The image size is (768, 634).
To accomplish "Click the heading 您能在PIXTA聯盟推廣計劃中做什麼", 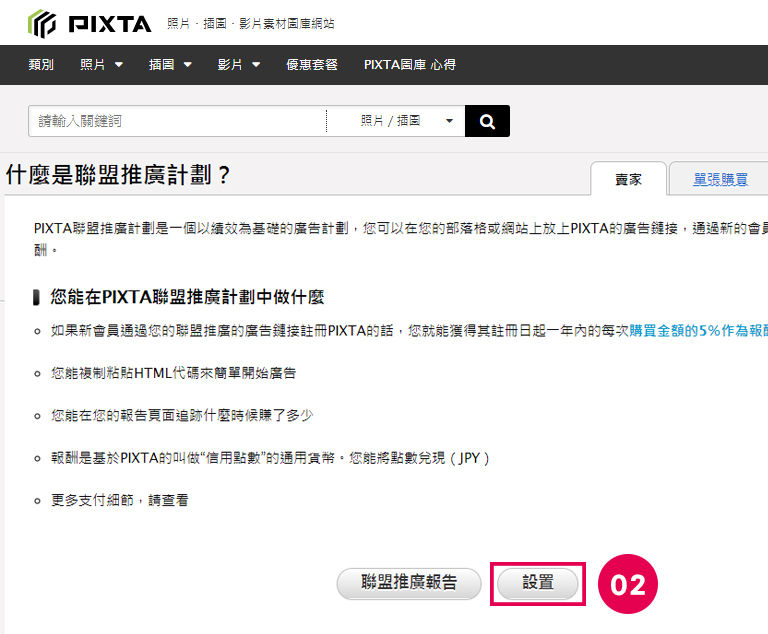I will click(x=187, y=297).
